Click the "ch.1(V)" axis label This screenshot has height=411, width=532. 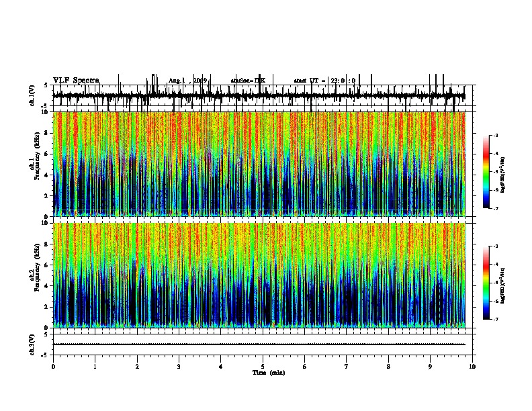click(x=32, y=95)
